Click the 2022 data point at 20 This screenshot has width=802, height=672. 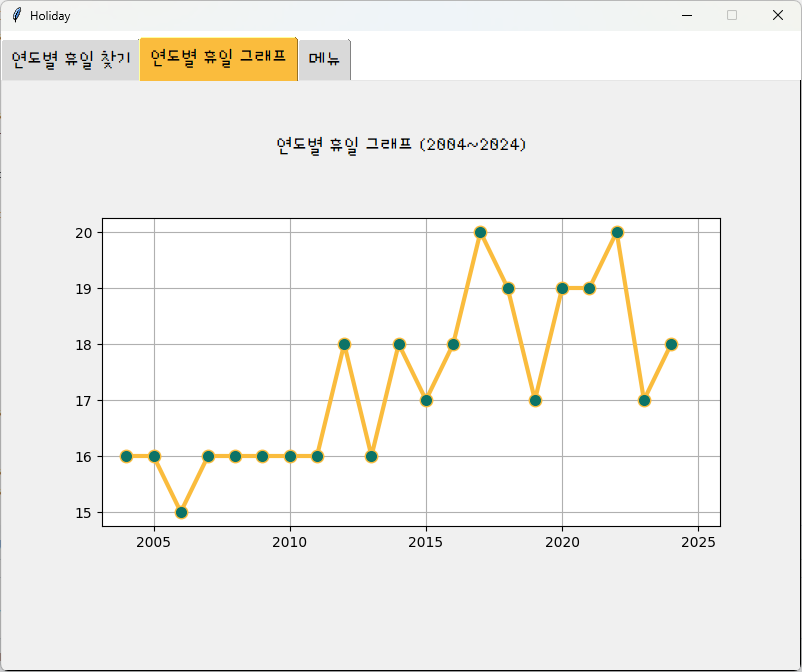click(617, 232)
